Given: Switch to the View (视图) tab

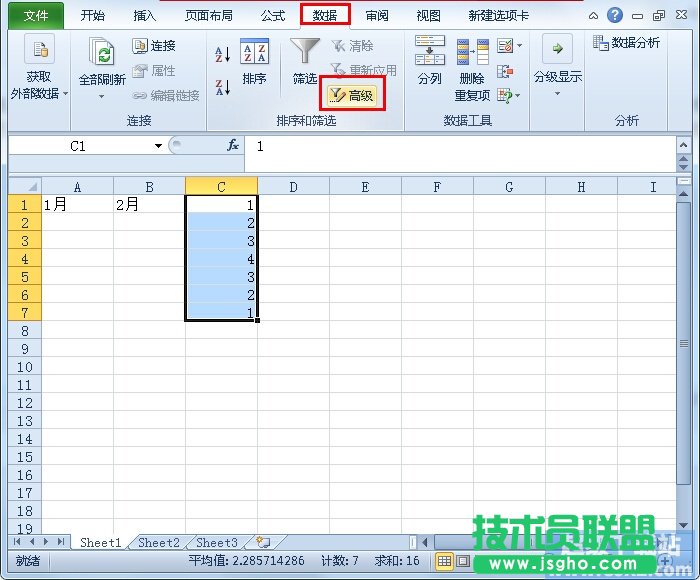Looking at the screenshot, I should coord(429,16).
